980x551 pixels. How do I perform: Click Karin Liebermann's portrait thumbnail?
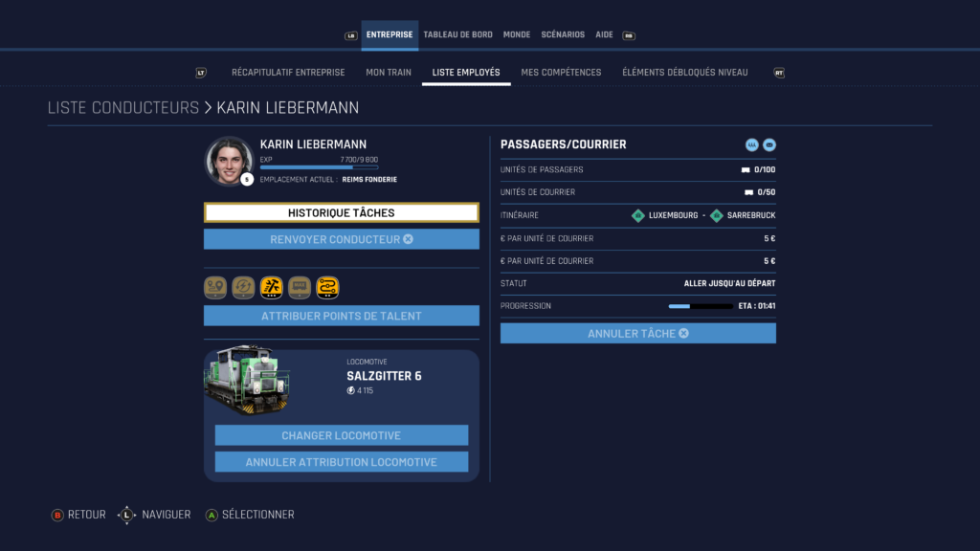pyautogui.click(x=229, y=160)
